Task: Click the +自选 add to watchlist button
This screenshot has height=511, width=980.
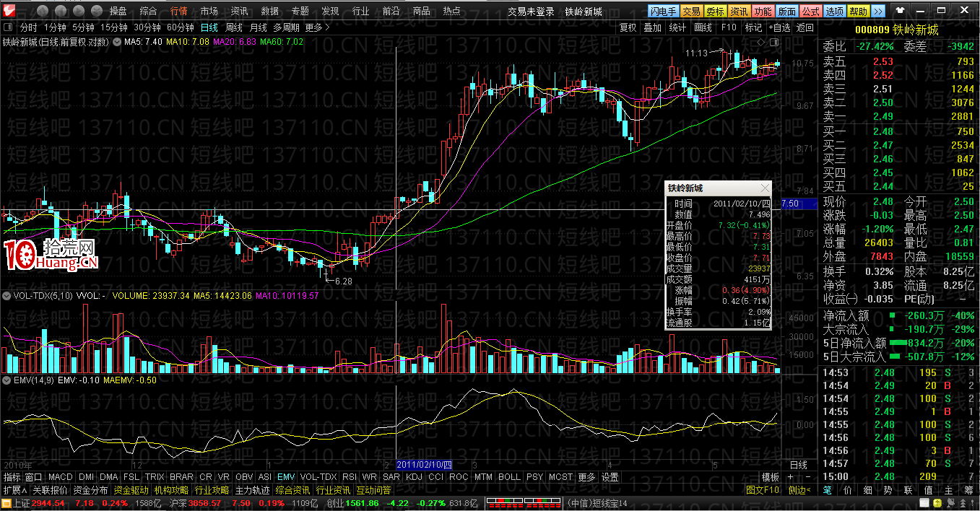Action: click(779, 27)
